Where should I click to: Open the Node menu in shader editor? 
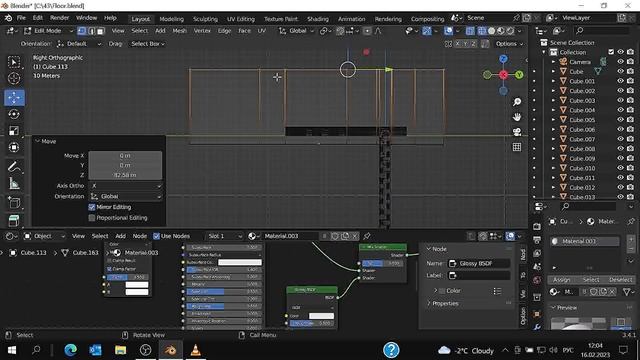(140, 236)
